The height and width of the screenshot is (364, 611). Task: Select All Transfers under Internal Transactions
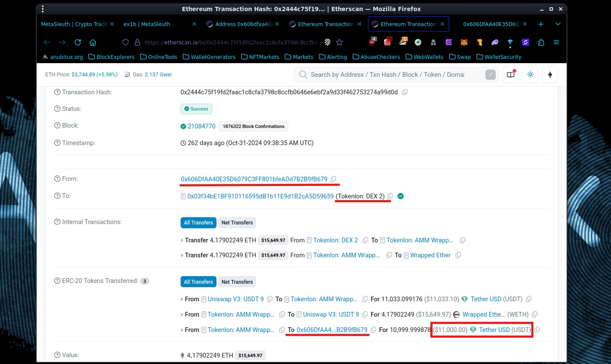[199, 223]
